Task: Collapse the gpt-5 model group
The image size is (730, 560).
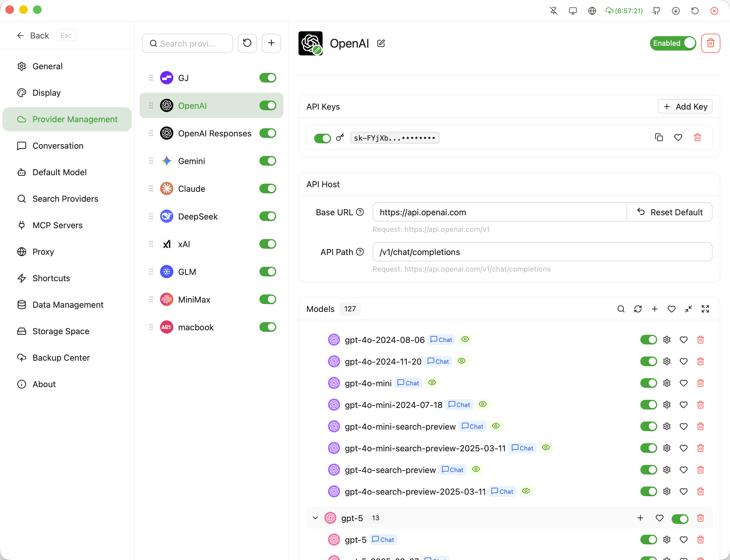Action: coord(315,518)
